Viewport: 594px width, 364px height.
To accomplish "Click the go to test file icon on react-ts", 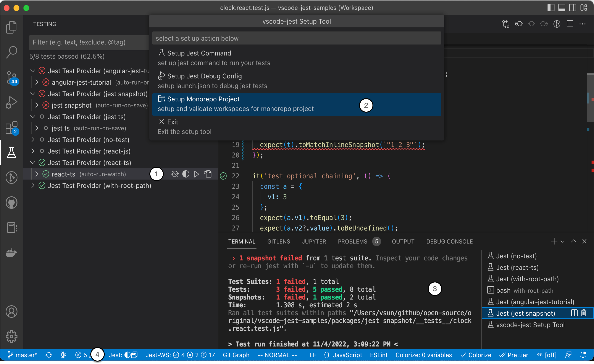I will pyautogui.click(x=208, y=174).
